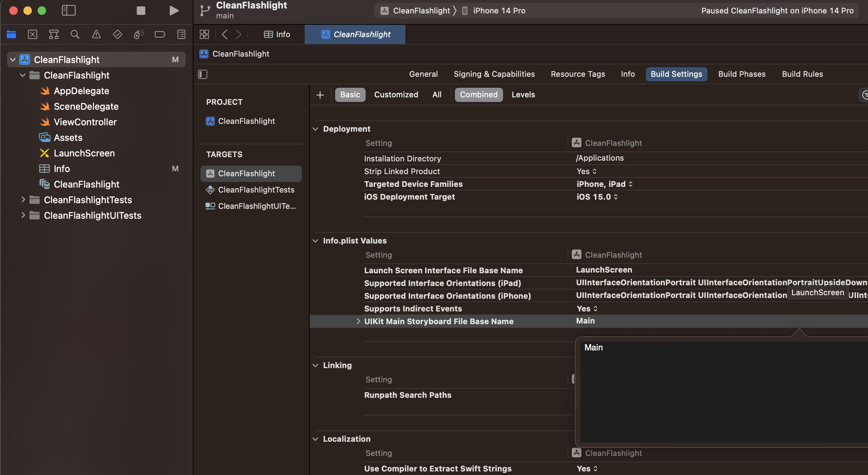The width and height of the screenshot is (868, 475).
Task: Open the Build Phases tab
Action: 742,74
